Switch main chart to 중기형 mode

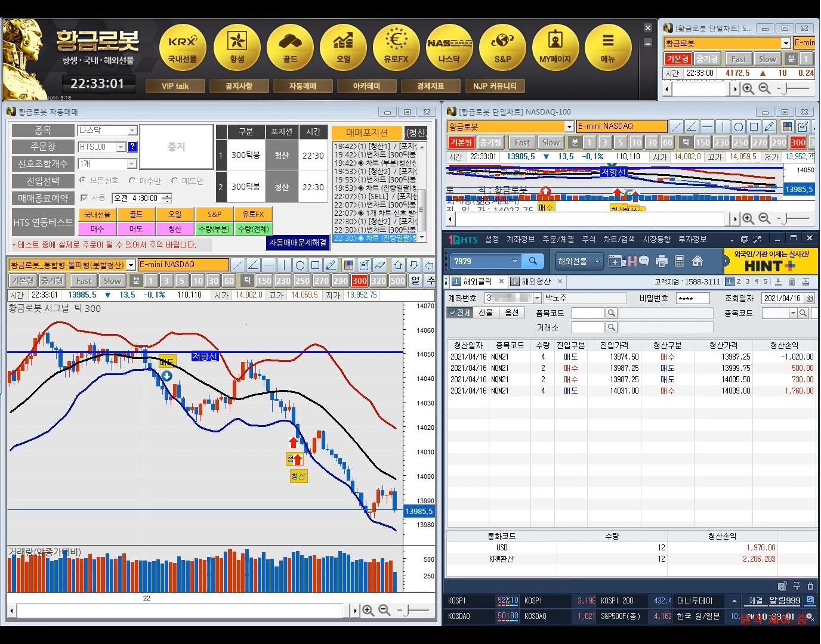click(x=52, y=281)
